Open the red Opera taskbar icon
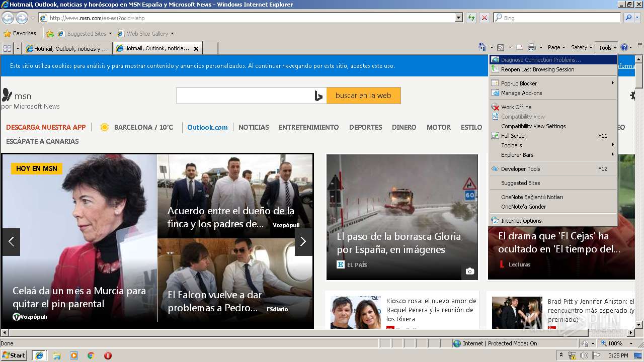Image resolution: width=644 pixels, height=362 pixels. [108, 355]
